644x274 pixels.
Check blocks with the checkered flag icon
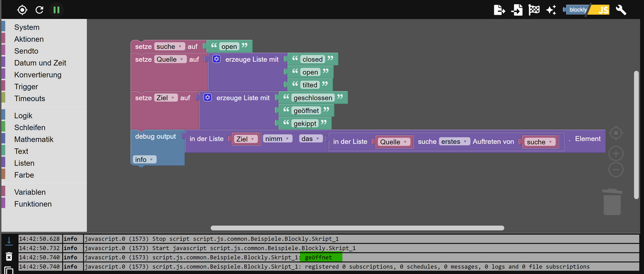tap(534, 10)
